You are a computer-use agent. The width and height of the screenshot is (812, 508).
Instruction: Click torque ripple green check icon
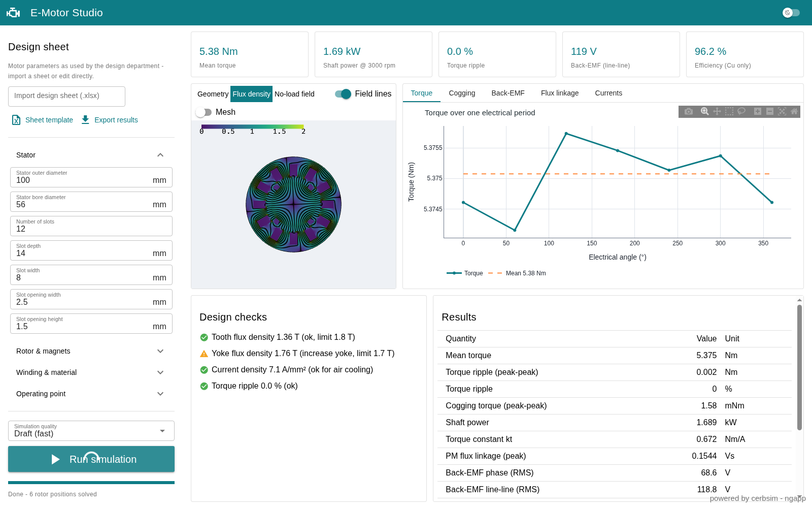tap(204, 386)
